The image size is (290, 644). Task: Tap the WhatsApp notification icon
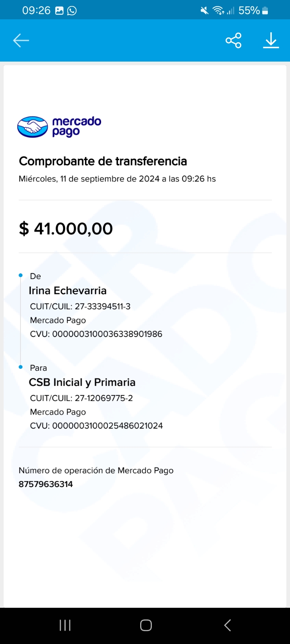[x=72, y=10]
